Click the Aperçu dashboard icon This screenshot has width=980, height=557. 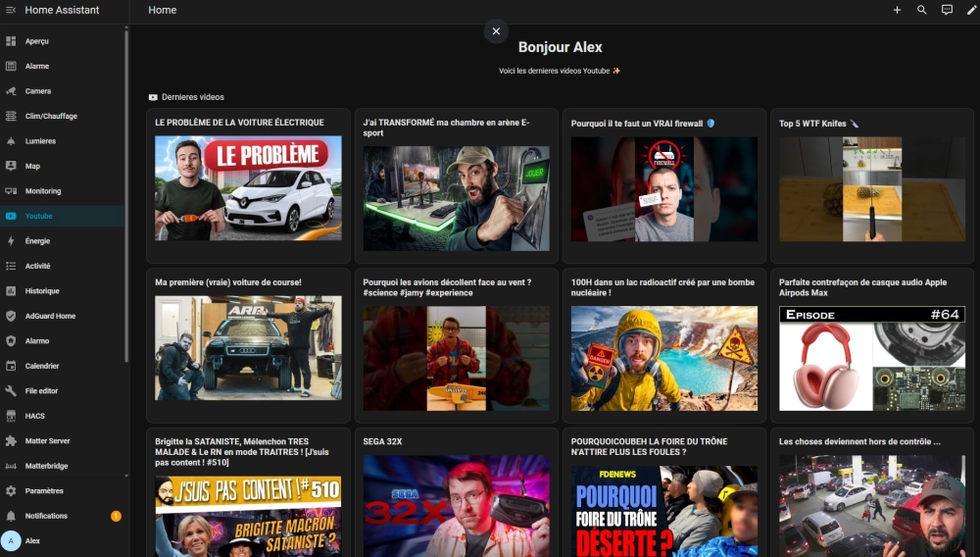pos(11,41)
